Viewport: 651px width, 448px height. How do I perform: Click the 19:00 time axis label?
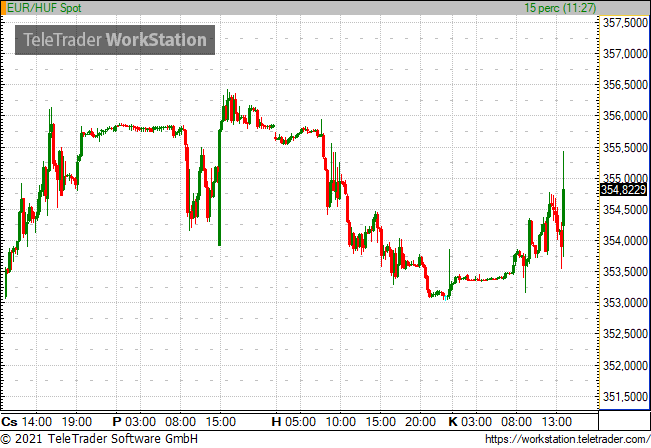point(77,422)
